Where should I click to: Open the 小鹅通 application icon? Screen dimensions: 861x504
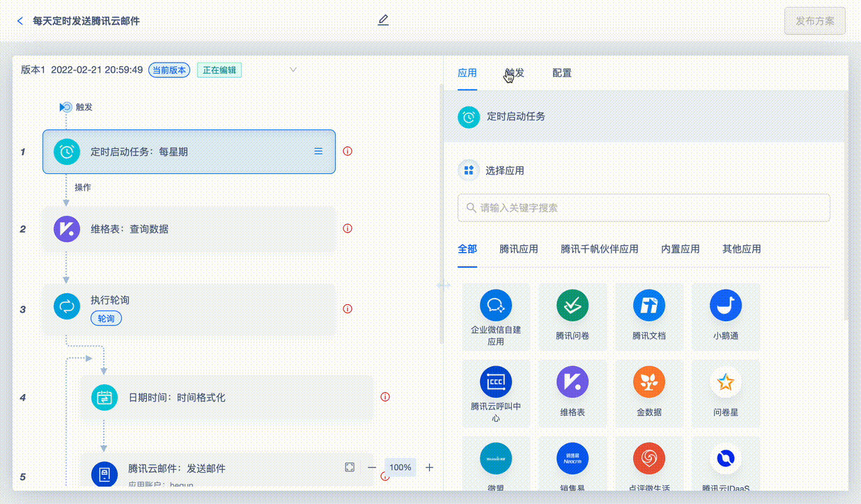click(725, 305)
